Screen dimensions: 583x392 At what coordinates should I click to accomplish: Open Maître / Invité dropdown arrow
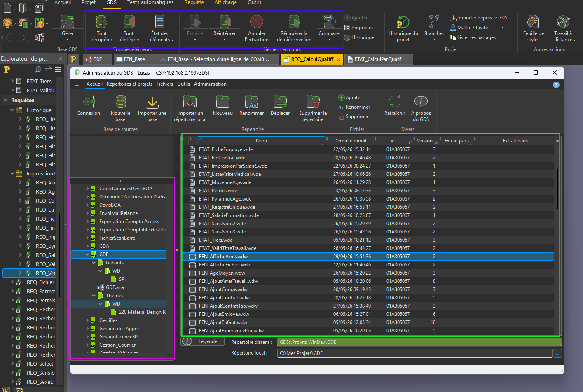(502, 28)
